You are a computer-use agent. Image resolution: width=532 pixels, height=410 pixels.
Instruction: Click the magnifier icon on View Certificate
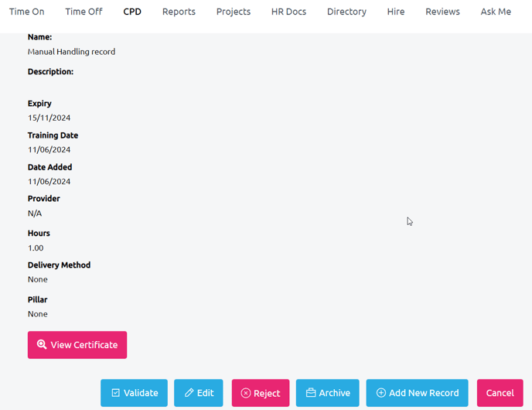tap(42, 345)
